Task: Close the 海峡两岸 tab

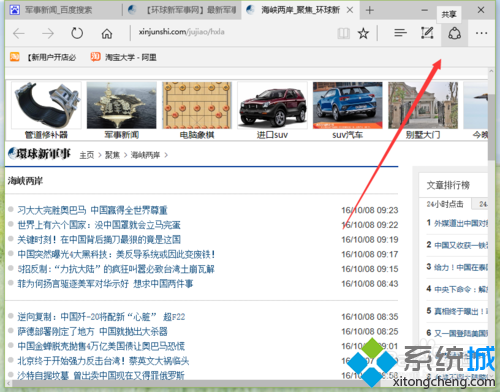Action: point(350,10)
